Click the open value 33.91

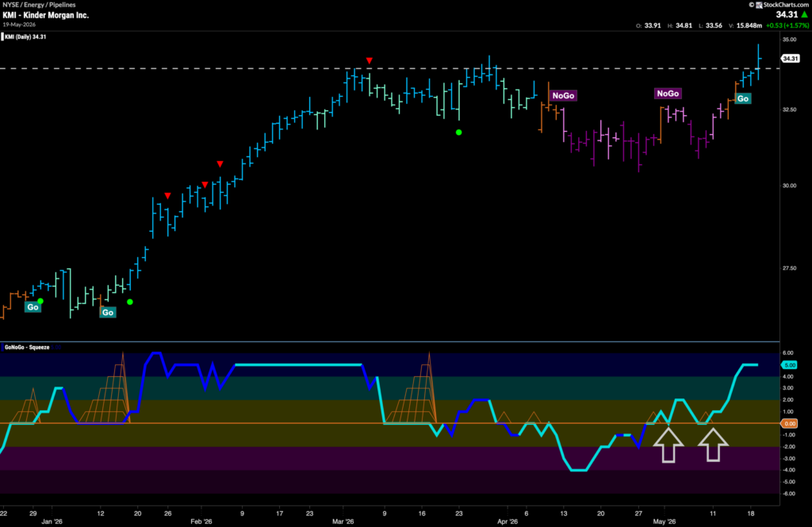(653, 25)
